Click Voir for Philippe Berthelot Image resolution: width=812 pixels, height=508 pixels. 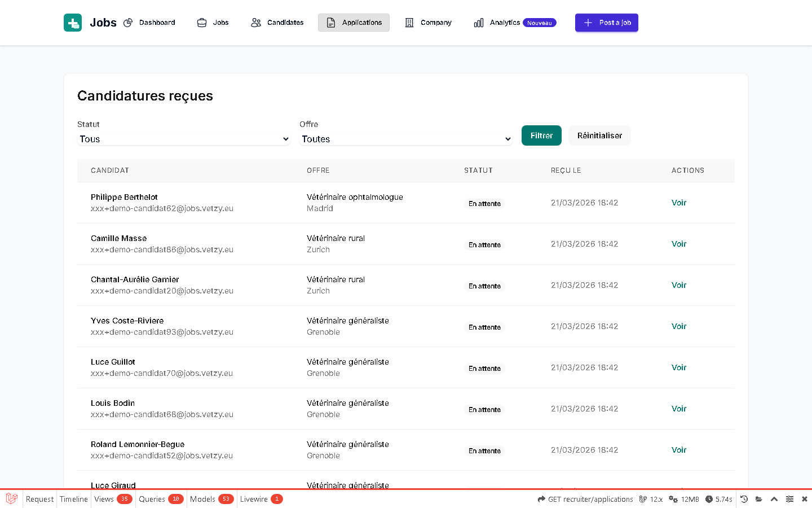pyautogui.click(x=679, y=203)
